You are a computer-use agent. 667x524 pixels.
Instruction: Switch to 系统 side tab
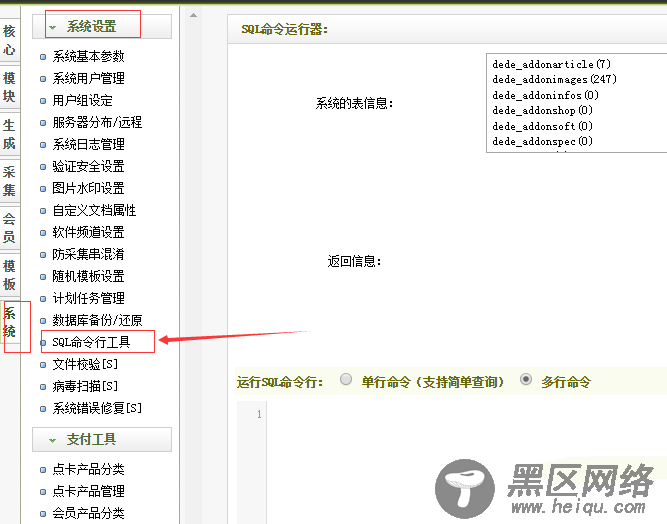[x=9, y=322]
